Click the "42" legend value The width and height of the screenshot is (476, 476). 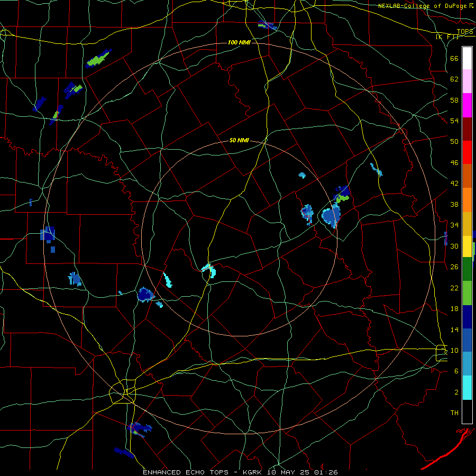tap(454, 184)
